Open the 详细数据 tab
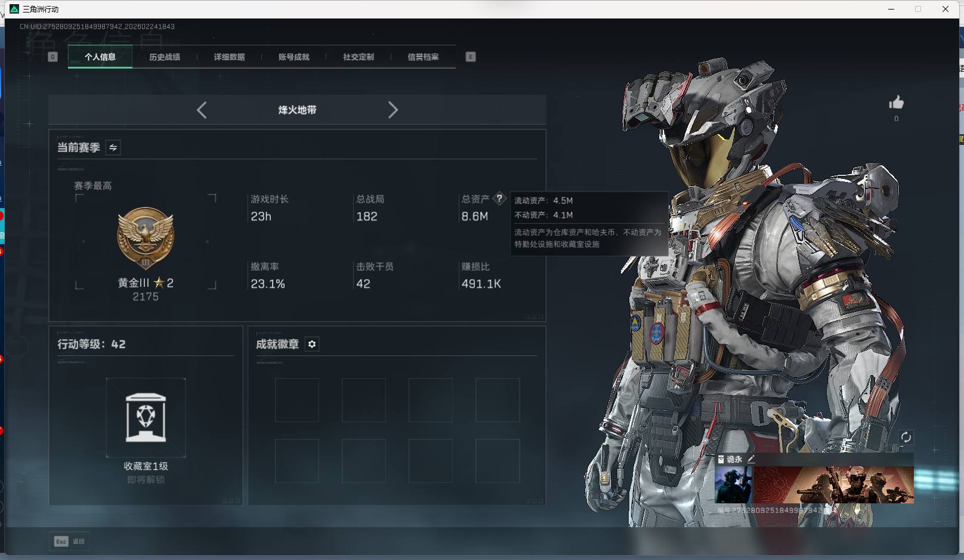Image resolution: width=964 pixels, height=560 pixels. coord(230,57)
